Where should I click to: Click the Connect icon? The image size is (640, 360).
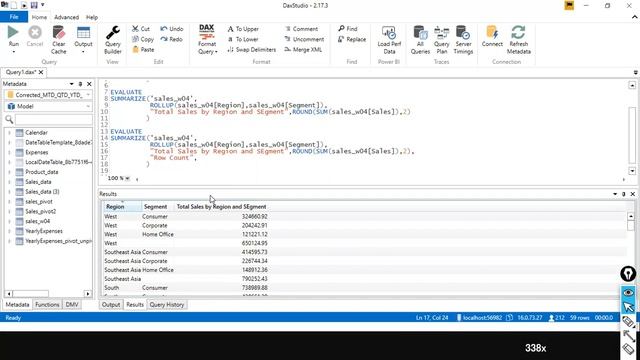[x=492, y=32]
